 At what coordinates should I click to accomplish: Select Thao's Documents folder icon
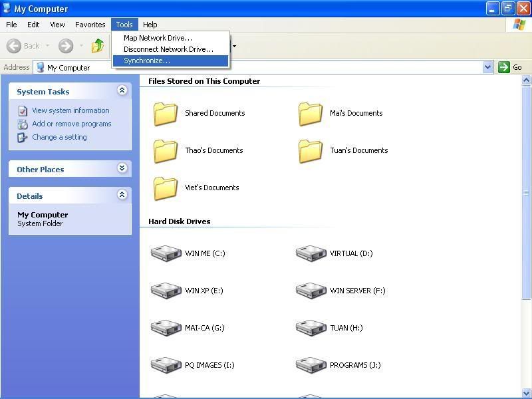pos(166,152)
